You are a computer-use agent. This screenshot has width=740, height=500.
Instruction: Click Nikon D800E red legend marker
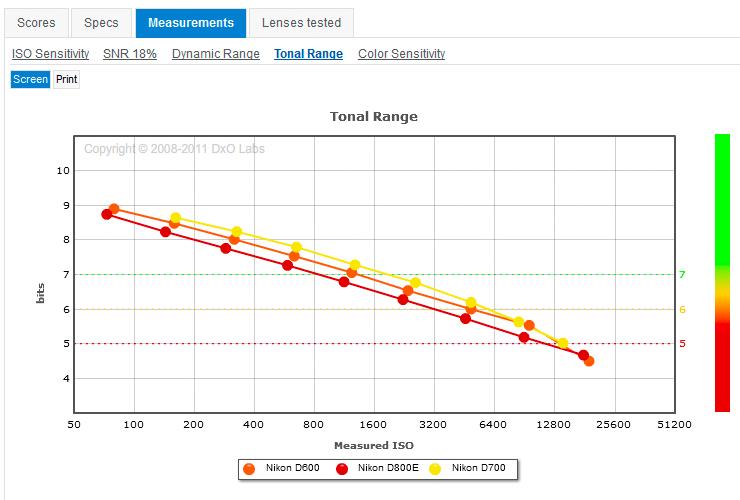tap(342, 468)
